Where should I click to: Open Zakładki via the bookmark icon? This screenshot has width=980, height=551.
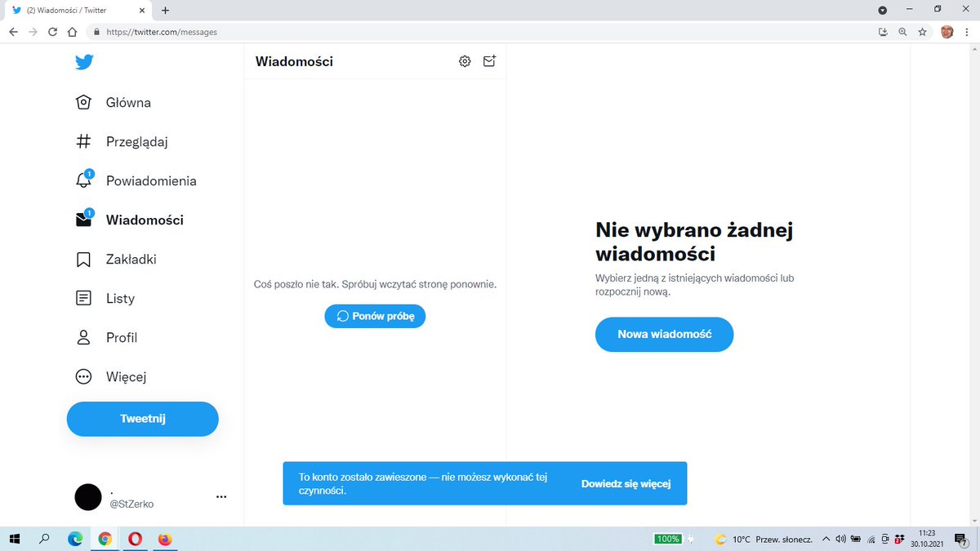pos(82,259)
